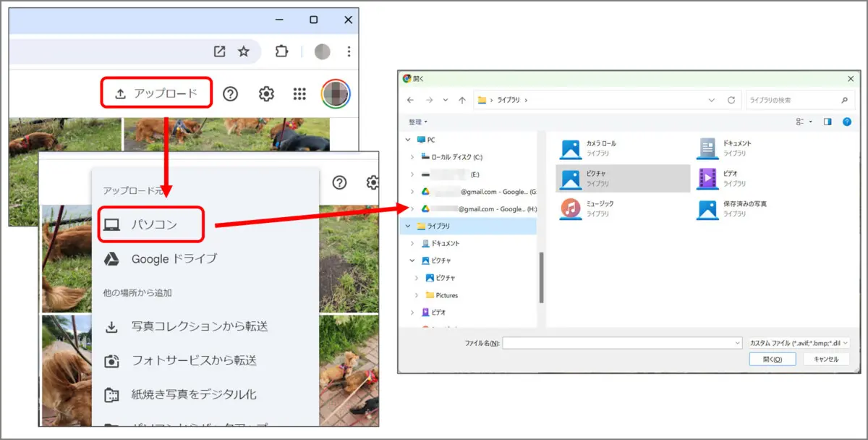Click the Google account profile avatar
Screen dimensions: 868x440
[x=336, y=93]
